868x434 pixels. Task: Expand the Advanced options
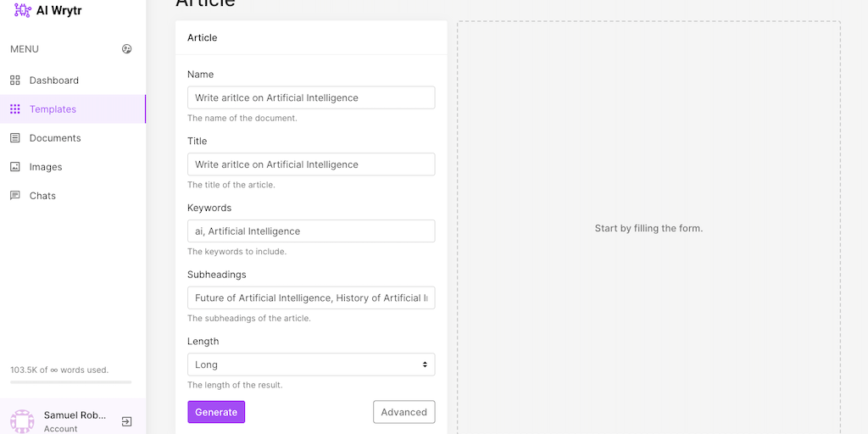coord(403,412)
